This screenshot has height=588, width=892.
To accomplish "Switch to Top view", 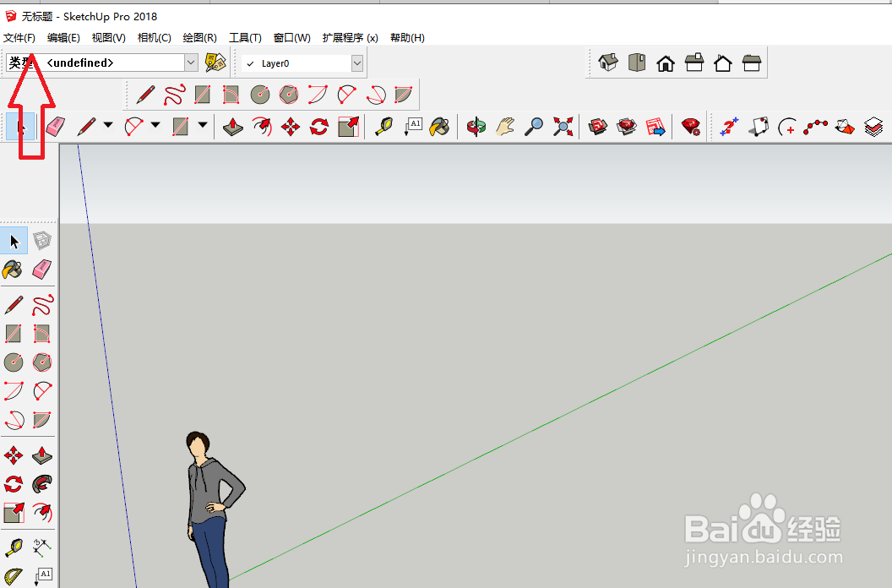I will point(636,63).
